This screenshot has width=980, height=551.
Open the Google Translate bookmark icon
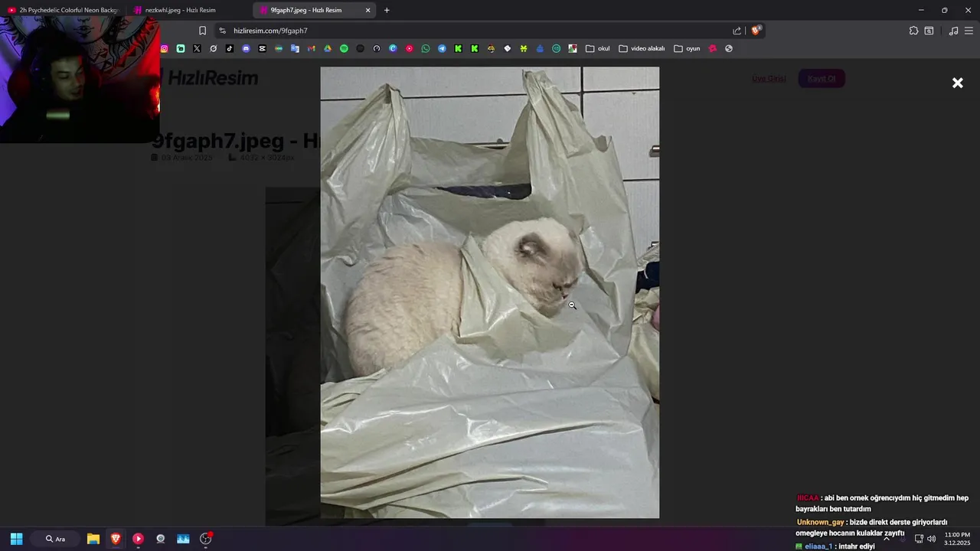[x=295, y=48]
